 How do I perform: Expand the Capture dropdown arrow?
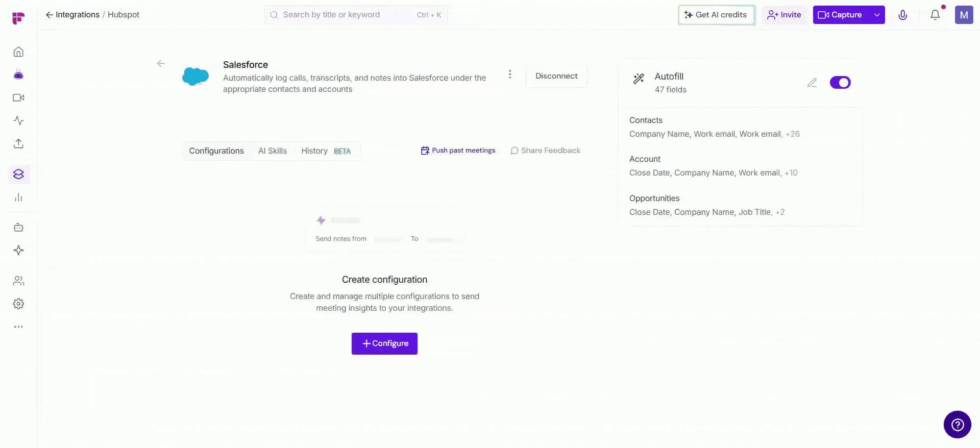pyautogui.click(x=876, y=15)
